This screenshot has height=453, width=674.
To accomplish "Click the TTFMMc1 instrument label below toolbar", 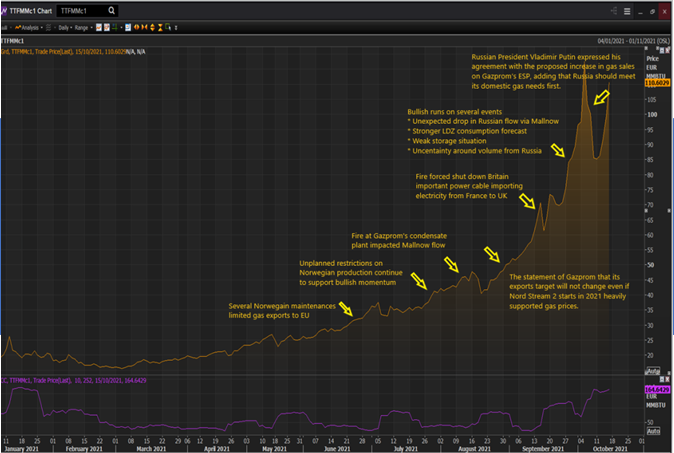I will click(13, 39).
